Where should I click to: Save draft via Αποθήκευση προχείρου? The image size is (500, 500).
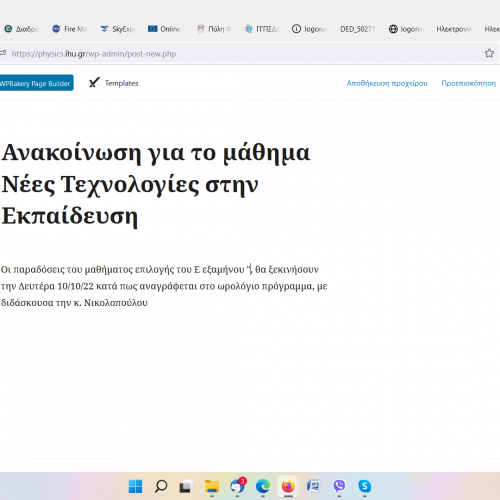[387, 83]
